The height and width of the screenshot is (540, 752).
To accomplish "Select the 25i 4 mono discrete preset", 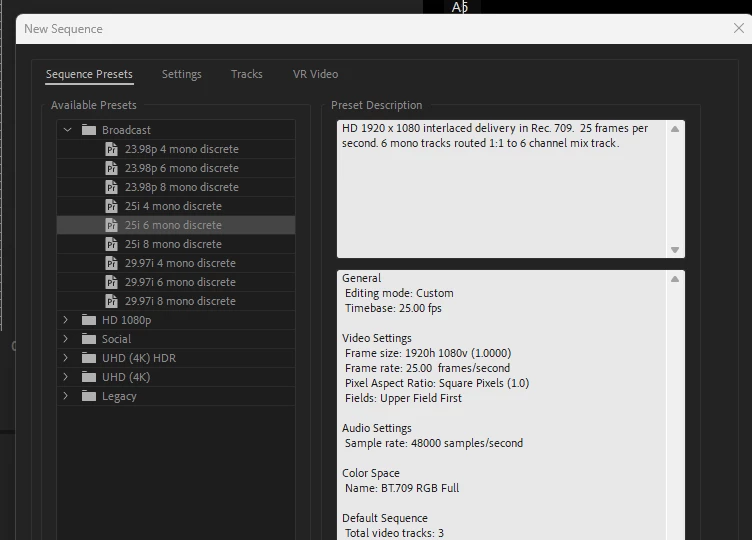I will tap(176, 206).
